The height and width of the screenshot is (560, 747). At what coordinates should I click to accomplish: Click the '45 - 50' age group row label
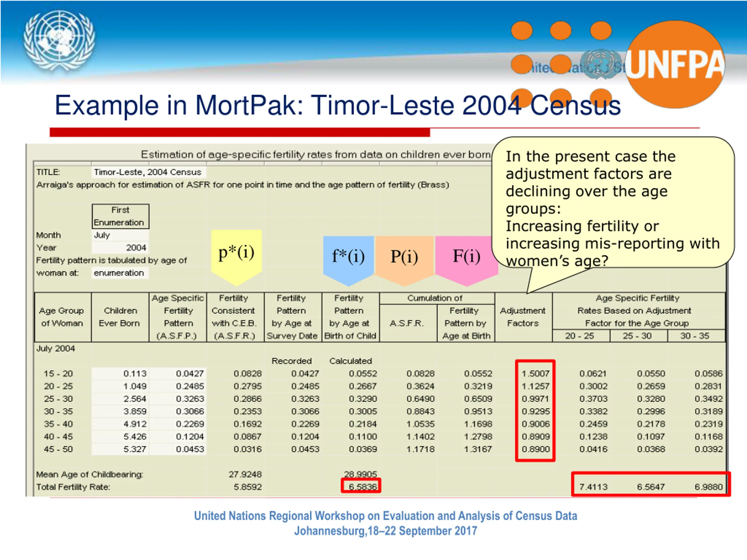[x=58, y=449]
